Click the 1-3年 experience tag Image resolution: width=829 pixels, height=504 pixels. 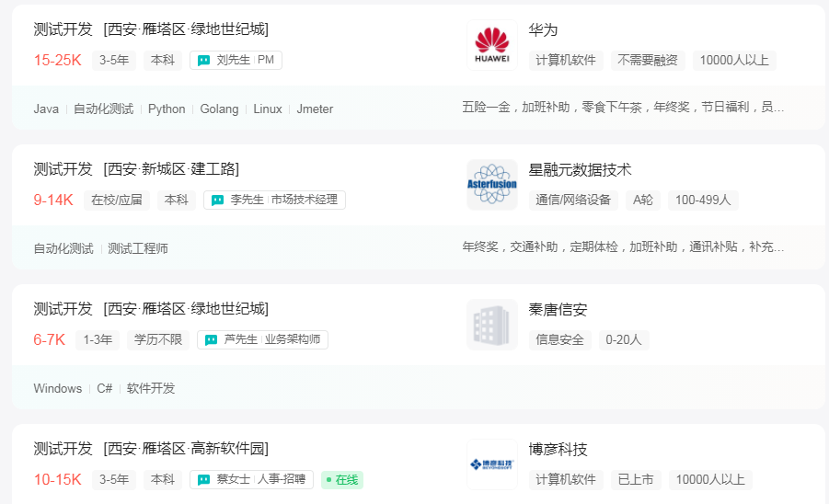98,339
